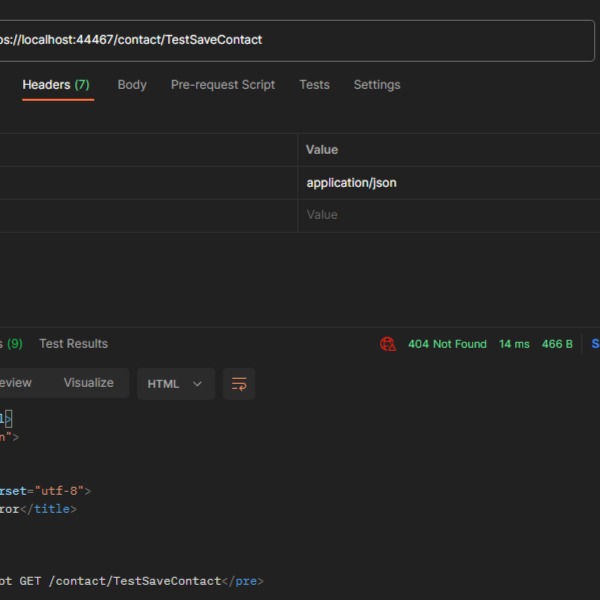The height and width of the screenshot is (600, 600).
Task: Open the request Settings tab
Action: (x=377, y=85)
